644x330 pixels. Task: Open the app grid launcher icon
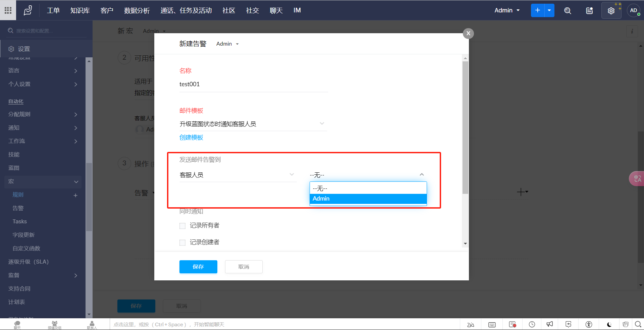click(x=8, y=10)
